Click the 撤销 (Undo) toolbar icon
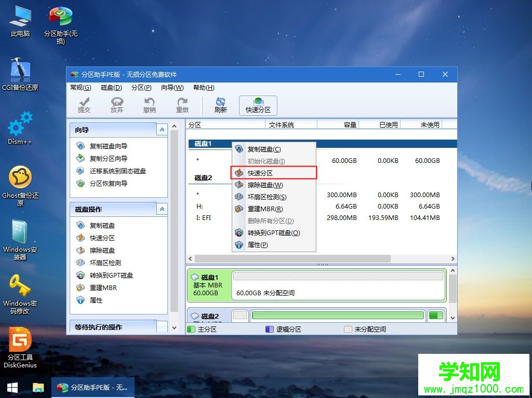532x398 pixels. tap(150, 105)
